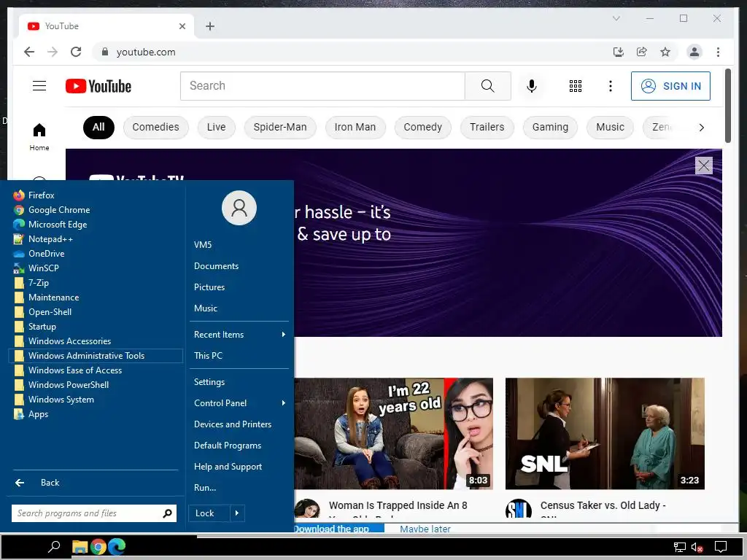The height and width of the screenshot is (560, 747).
Task: Click the YouTube search input field
Action: pos(322,86)
